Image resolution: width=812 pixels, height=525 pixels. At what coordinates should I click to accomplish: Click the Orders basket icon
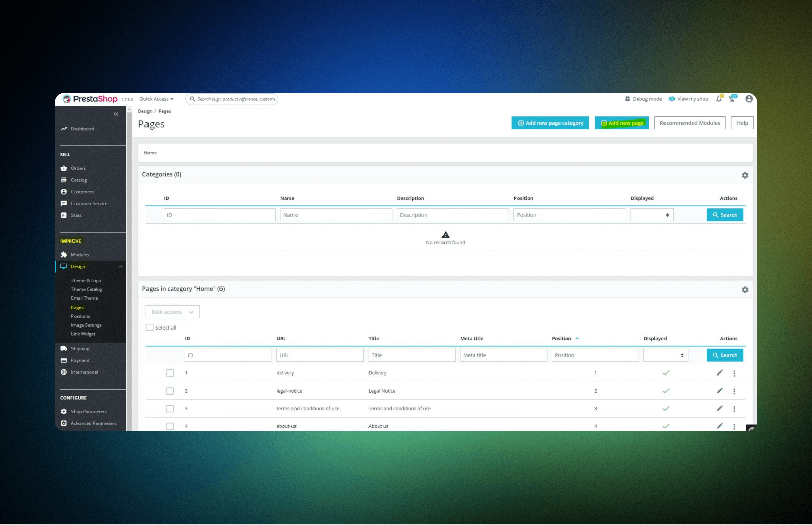click(64, 168)
